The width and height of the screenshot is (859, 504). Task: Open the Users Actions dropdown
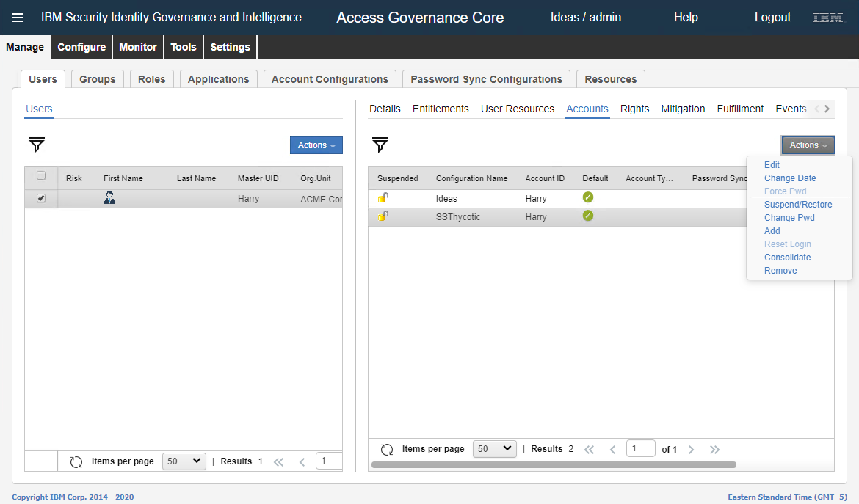[316, 145]
